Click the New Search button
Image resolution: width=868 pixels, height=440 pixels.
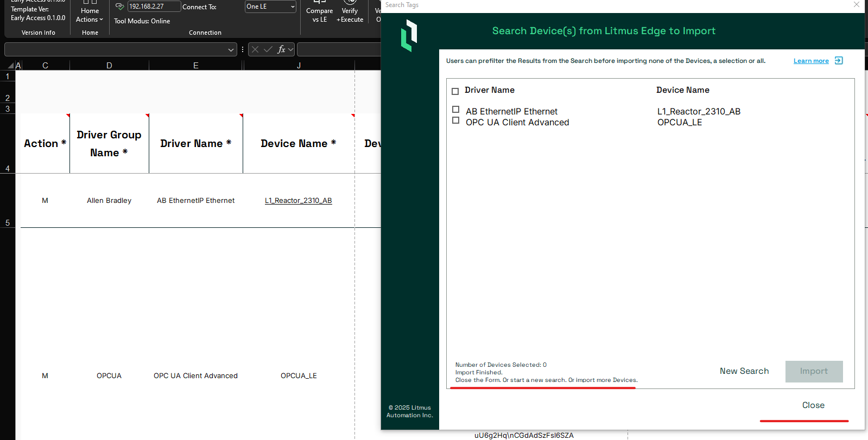[744, 371]
